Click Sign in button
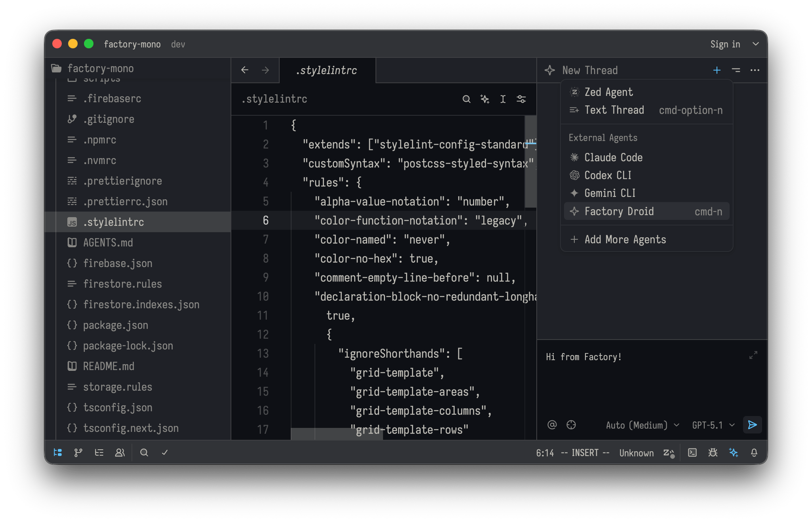 (x=725, y=44)
